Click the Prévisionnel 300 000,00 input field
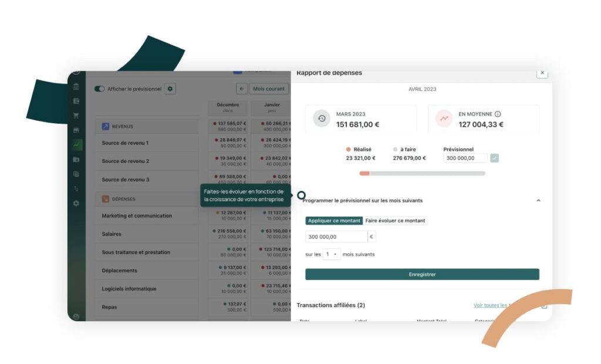Screen dimensions: 601x364 [x=465, y=158]
